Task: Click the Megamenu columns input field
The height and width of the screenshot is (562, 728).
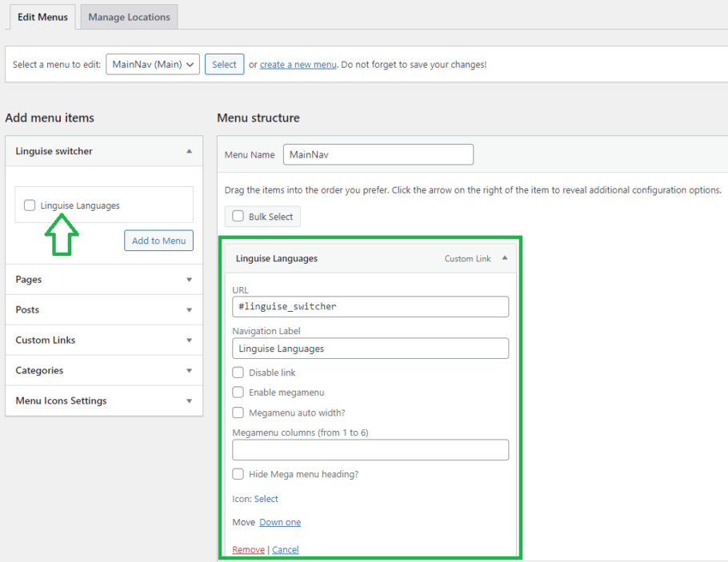Action: [370, 450]
